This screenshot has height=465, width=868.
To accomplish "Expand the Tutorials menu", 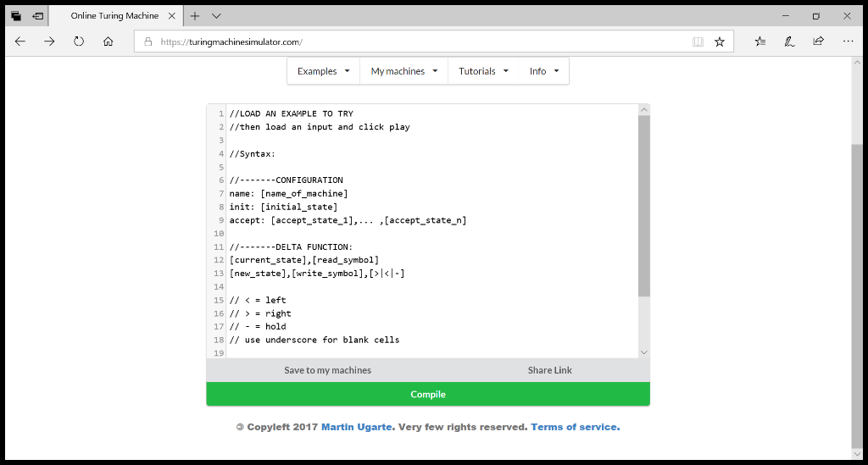I will pyautogui.click(x=483, y=71).
